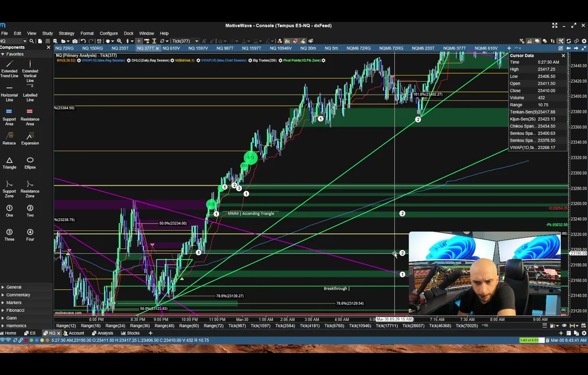Screen dimensions: 588x375
Task: Open settings gear at toolbar right end
Action: (584, 41)
